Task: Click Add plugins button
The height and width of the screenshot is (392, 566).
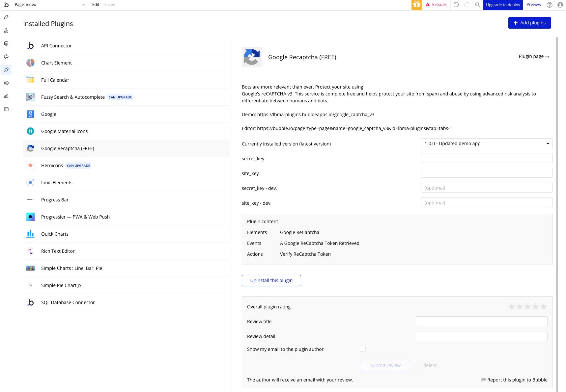Action: pyautogui.click(x=529, y=23)
